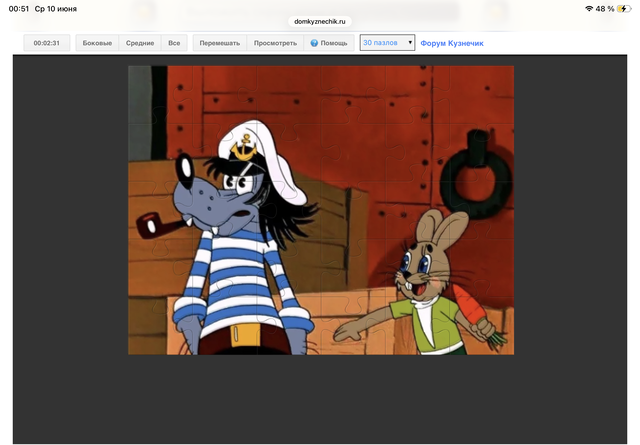This screenshot has height=445, width=640.
Task: Open Помощь help button
Action: [329, 43]
